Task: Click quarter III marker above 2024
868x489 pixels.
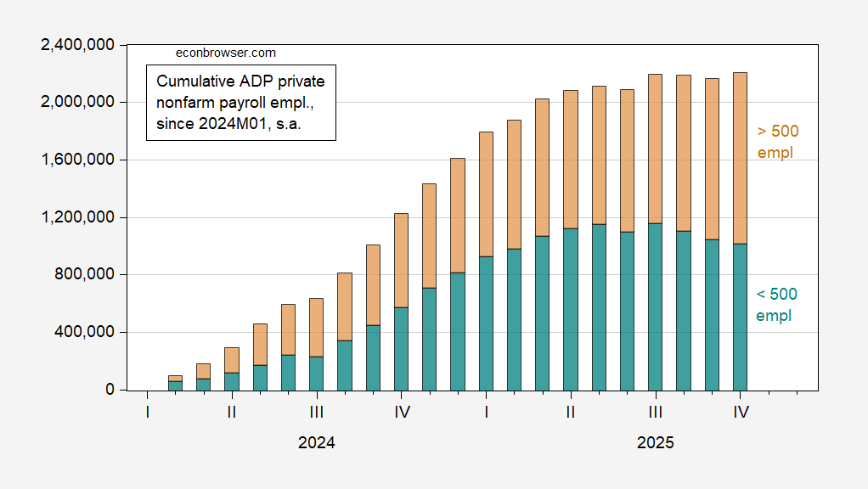Action: pyautogui.click(x=317, y=413)
